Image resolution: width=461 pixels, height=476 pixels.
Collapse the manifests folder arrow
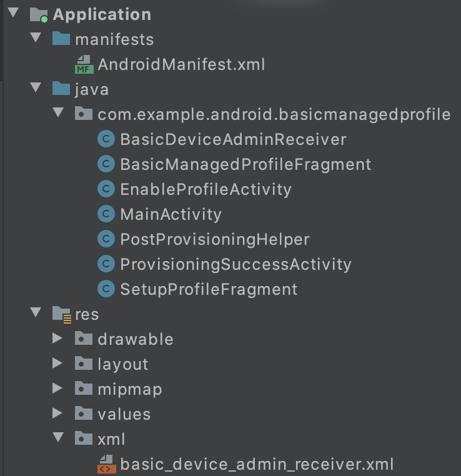(36, 37)
